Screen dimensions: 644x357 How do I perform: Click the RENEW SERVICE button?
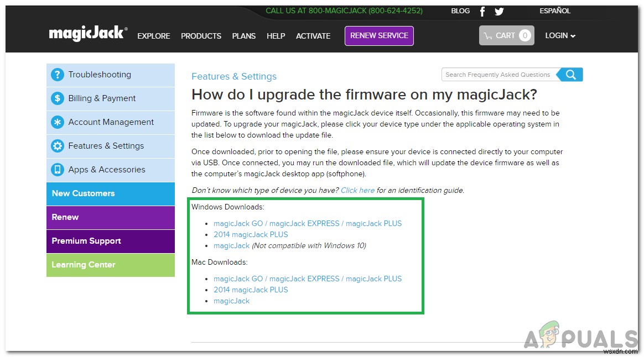click(x=379, y=35)
